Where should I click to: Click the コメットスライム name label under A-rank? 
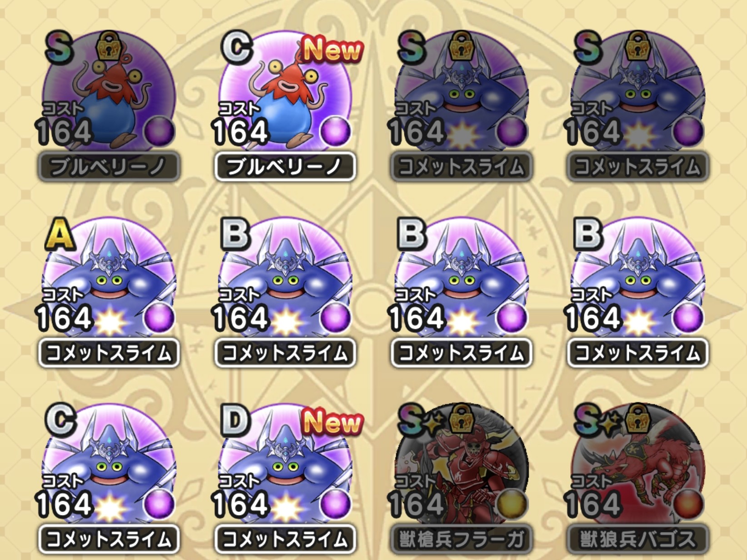click(108, 353)
